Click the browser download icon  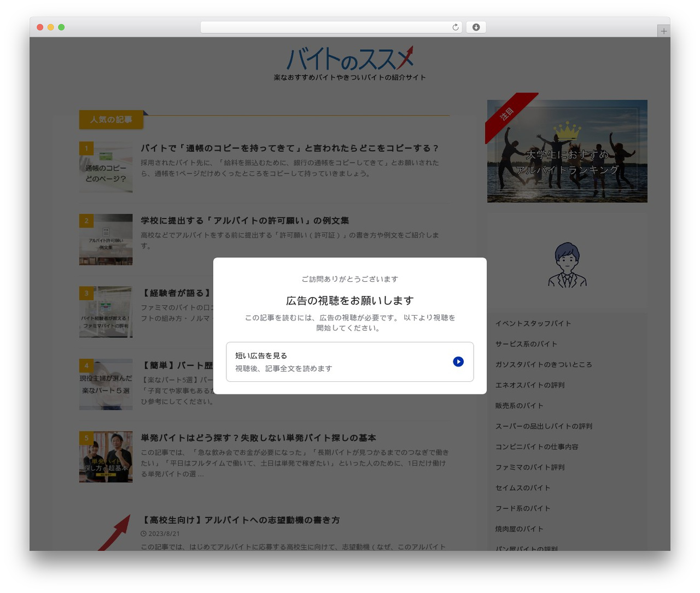476,27
